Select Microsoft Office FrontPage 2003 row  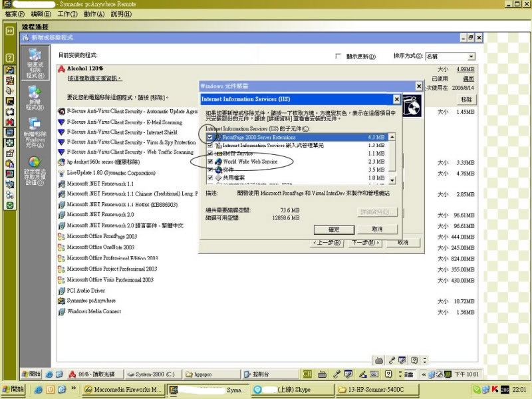(267, 237)
